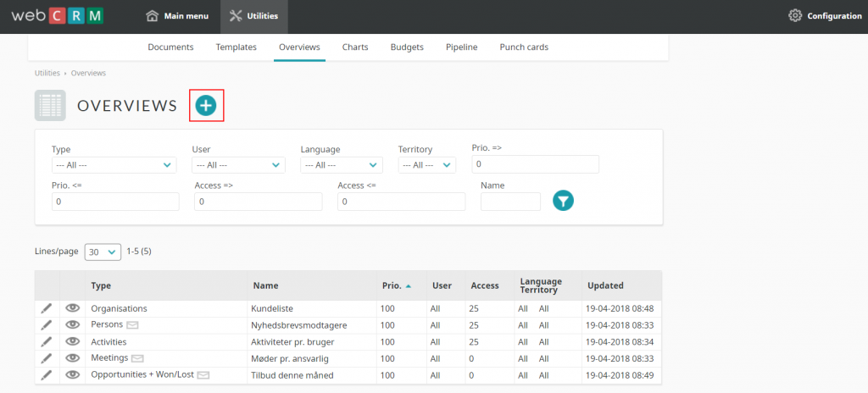Open the User filter dropdown
This screenshot has width=868, height=393.
[x=238, y=165]
